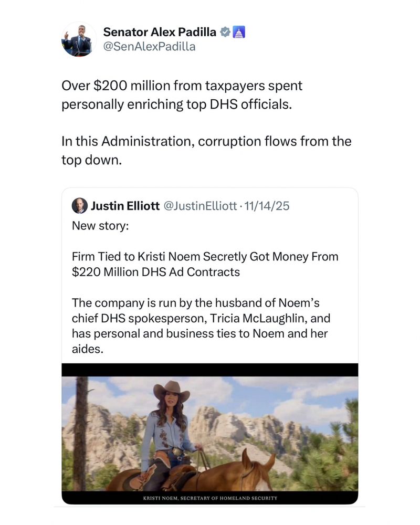Click the Justin Elliott name in quote
Viewport: 420px width, 525px height.
(x=125, y=206)
